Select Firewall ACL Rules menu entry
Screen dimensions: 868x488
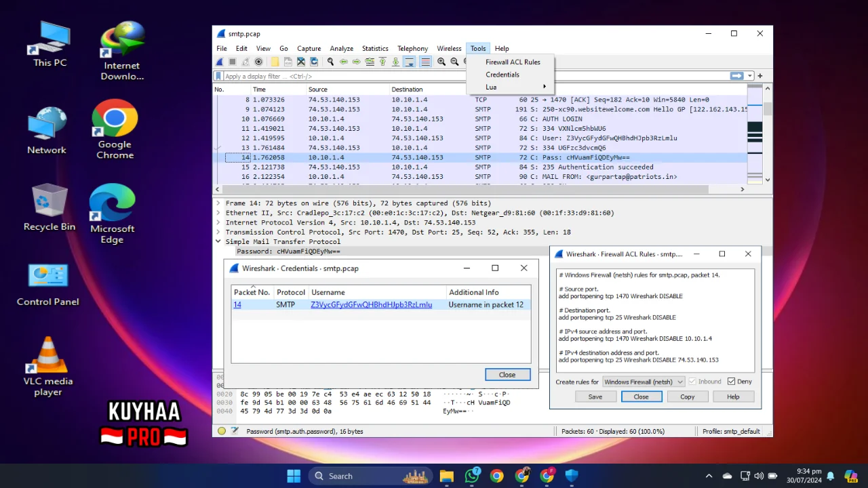(x=511, y=62)
